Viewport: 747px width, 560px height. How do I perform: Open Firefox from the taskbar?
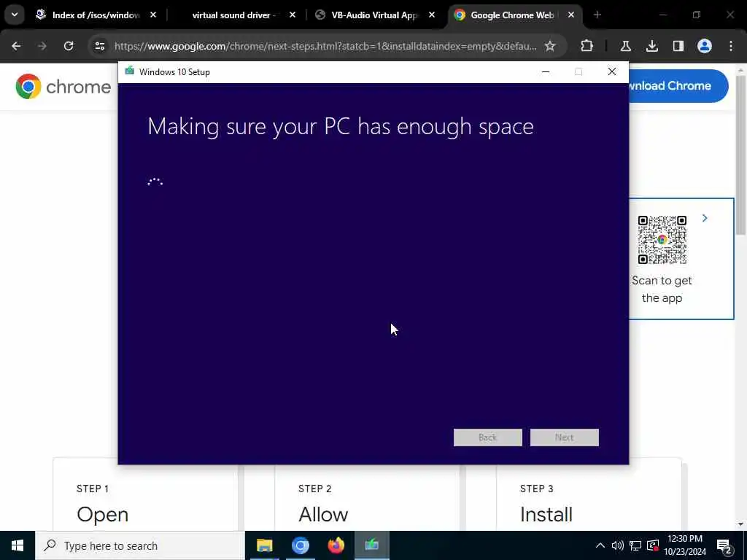[x=336, y=545]
